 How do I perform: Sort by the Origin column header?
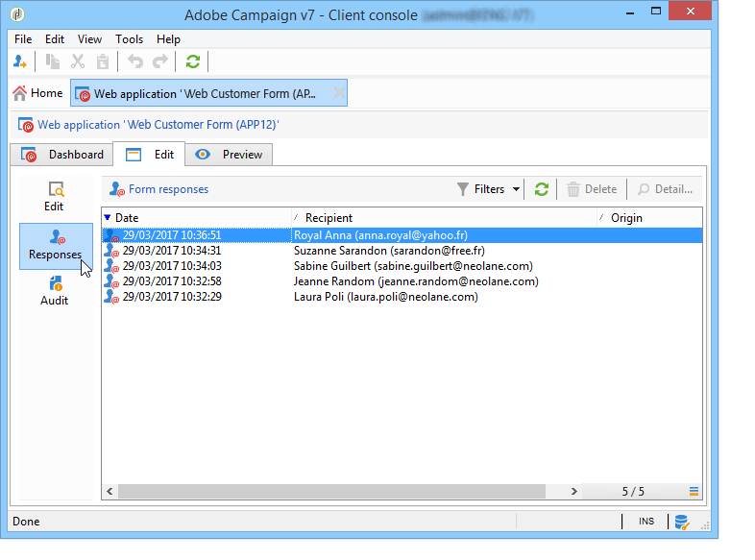point(649,218)
